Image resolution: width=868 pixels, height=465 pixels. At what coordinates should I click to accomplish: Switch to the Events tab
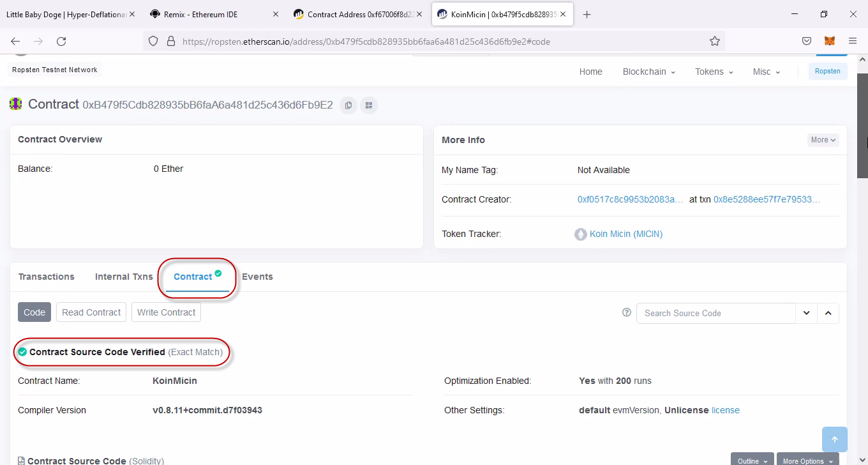pyautogui.click(x=257, y=277)
